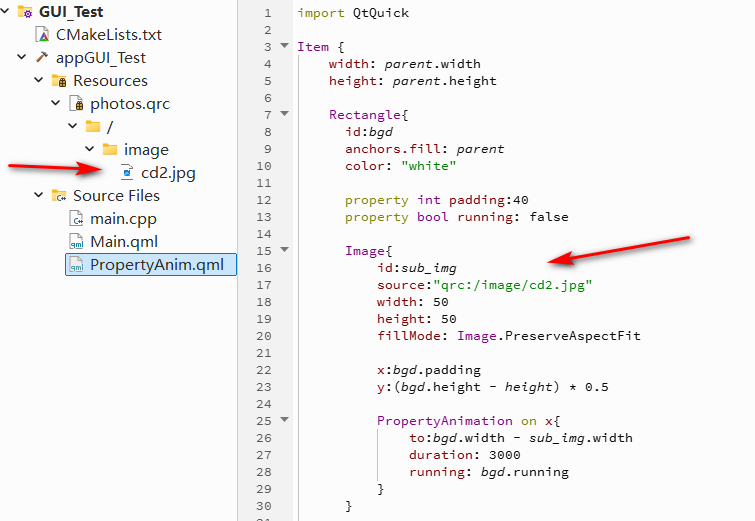Click 'id:sub_img' on line 16
The height and width of the screenshot is (521, 755).
tap(417, 269)
